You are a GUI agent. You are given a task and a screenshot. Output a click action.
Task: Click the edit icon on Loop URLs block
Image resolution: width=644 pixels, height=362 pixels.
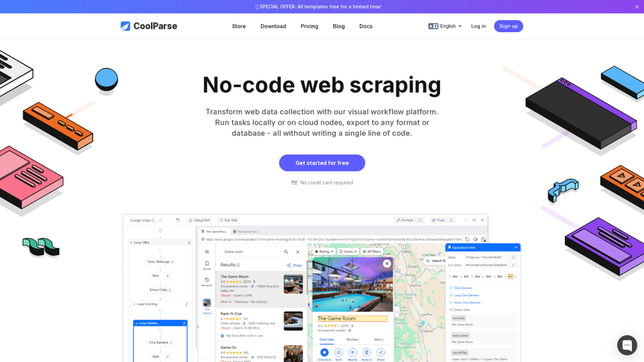pyautogui.click(x=189, y=243)
